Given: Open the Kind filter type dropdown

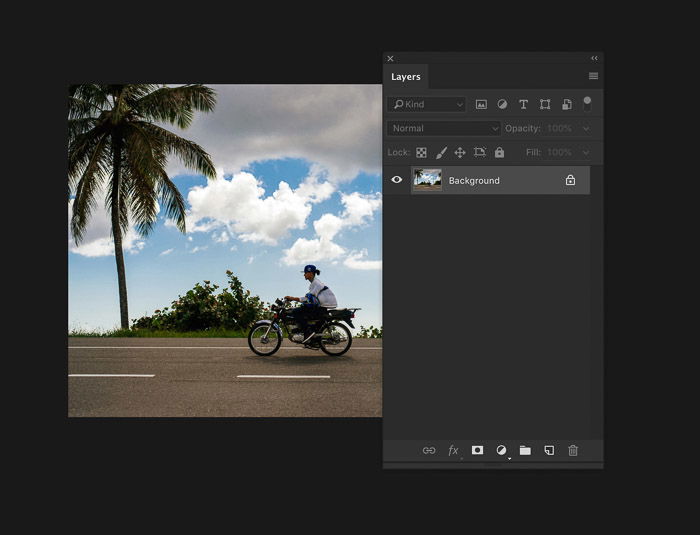Looking at the screenshot, I should [427, 104].
